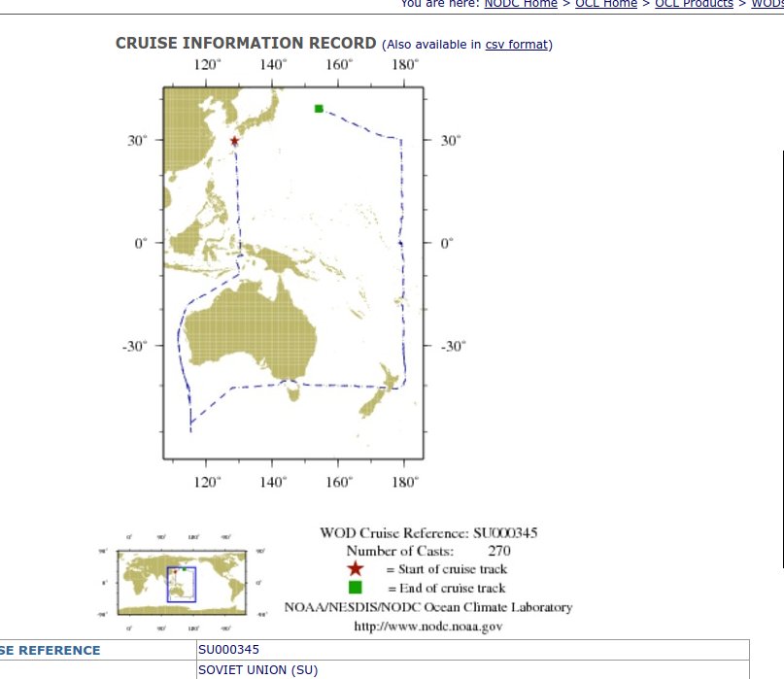Click the Number of Casts 270 caption

[427, 551]
